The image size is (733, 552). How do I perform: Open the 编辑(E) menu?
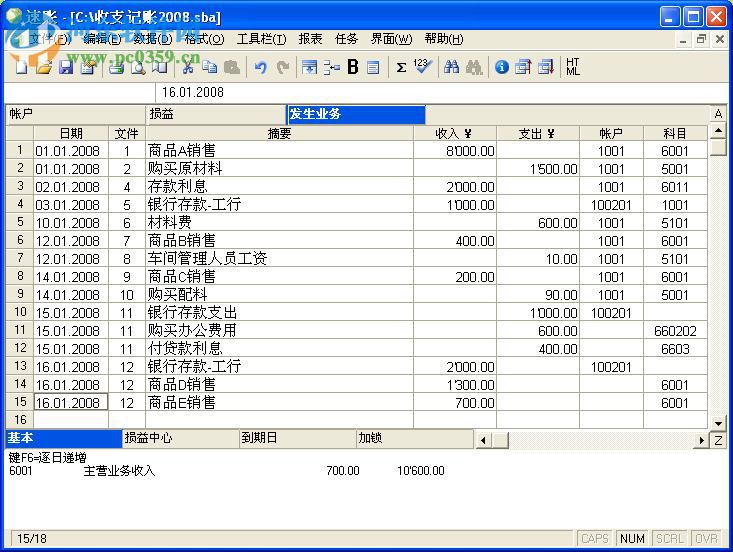[x=102, y=39]
